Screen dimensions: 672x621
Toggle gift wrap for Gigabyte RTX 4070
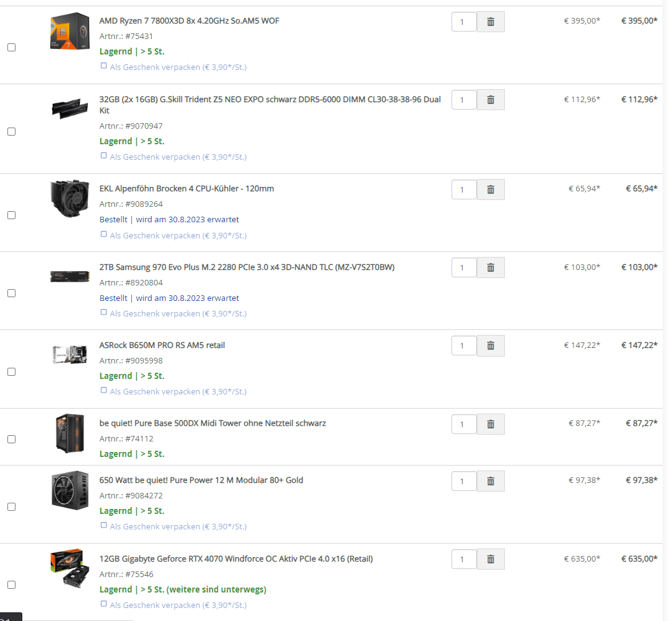point(103,604)
